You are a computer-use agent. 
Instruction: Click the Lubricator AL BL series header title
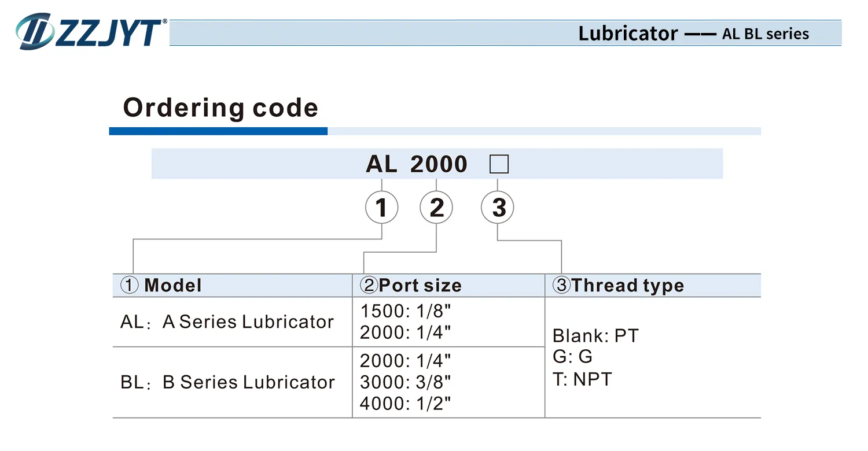[x=693, y=34]
